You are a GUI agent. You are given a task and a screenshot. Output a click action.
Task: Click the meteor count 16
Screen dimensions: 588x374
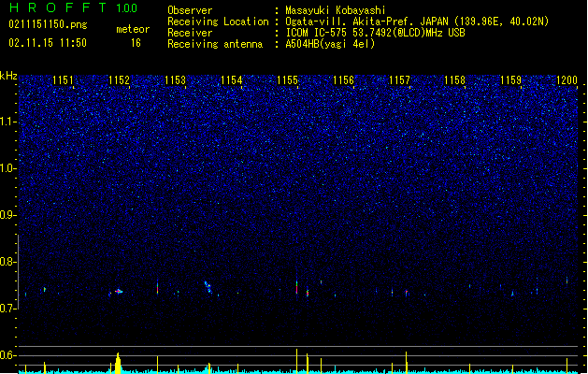click(136, 43)
